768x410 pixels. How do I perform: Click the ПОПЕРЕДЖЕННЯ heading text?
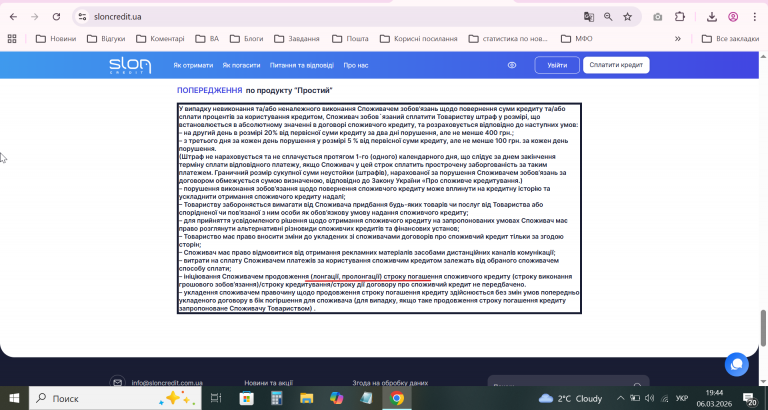point(210,90)
